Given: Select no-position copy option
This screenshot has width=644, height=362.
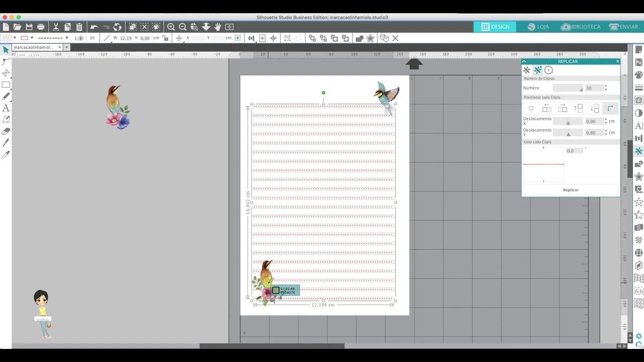Looking at the screenshot, I should (x=531, y=108).
